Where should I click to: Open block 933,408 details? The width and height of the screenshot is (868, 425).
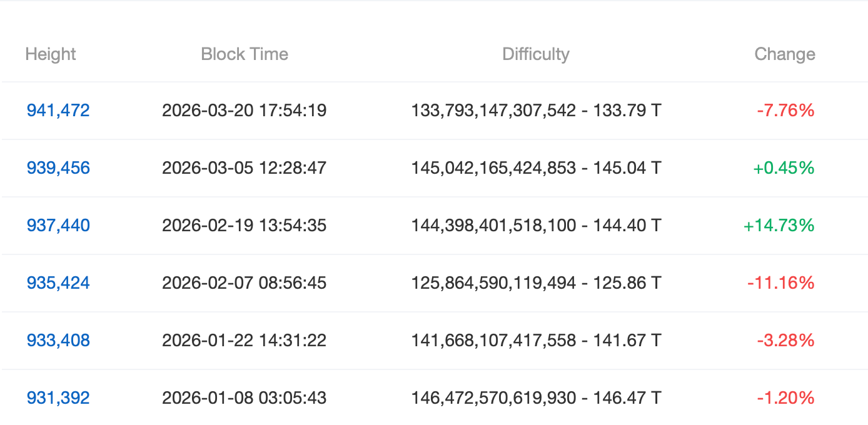point(58,340)
